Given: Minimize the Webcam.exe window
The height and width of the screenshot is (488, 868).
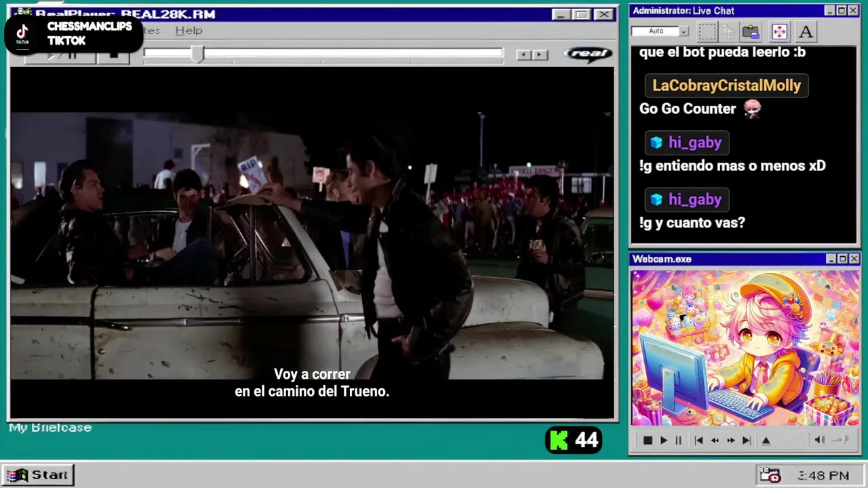Looking at the screenshot, I should coord(831,259).
